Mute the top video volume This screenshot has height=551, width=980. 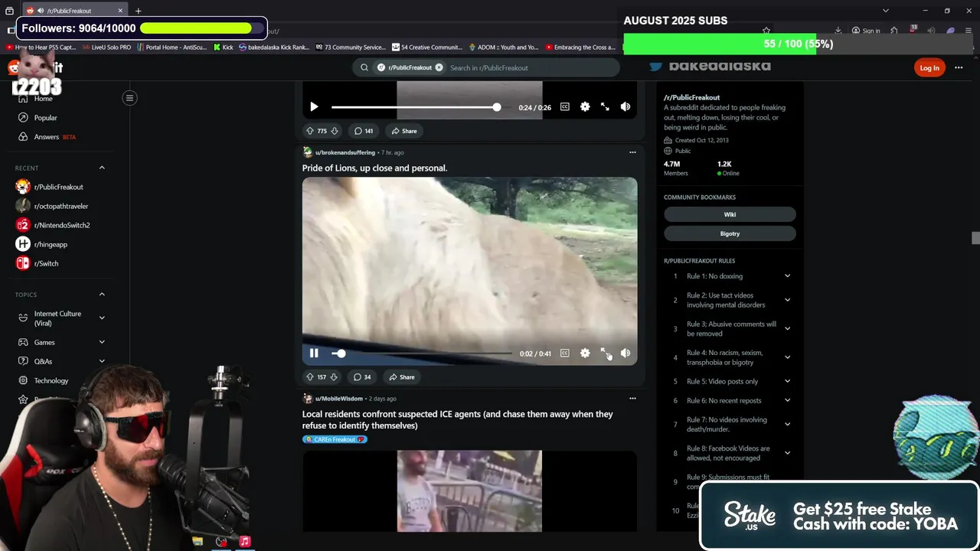626,107
